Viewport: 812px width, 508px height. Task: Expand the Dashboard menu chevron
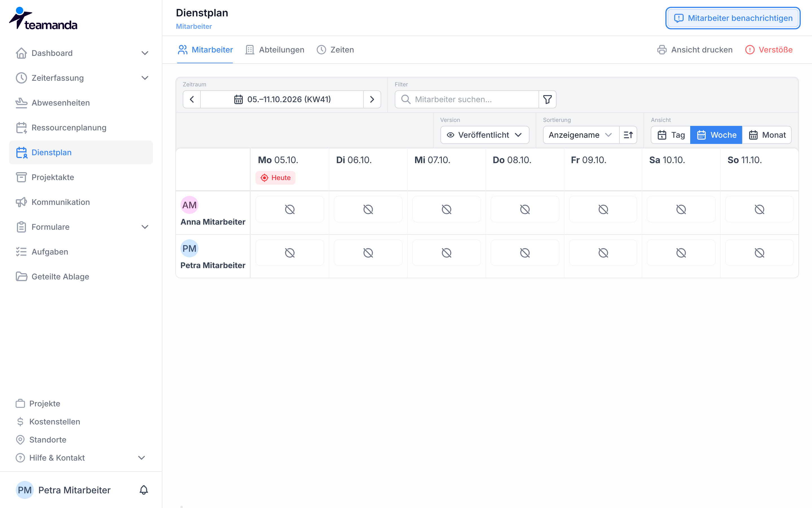tap(145, 53)
